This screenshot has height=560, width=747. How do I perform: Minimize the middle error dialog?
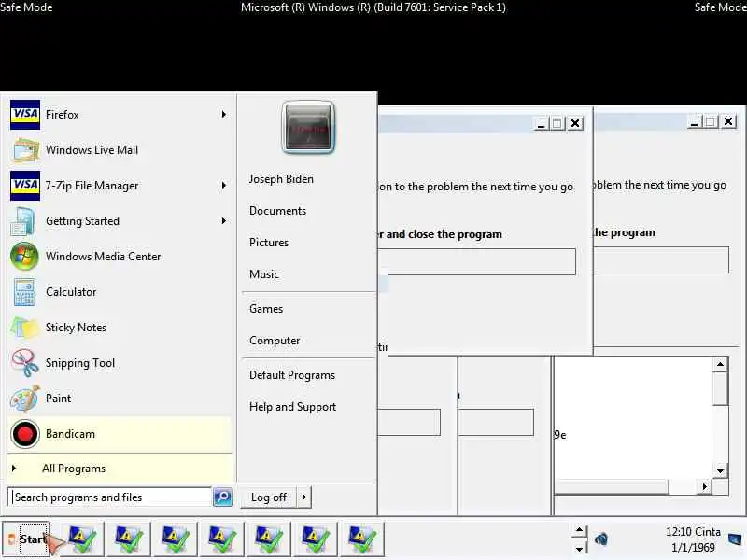tap(541, 124)
